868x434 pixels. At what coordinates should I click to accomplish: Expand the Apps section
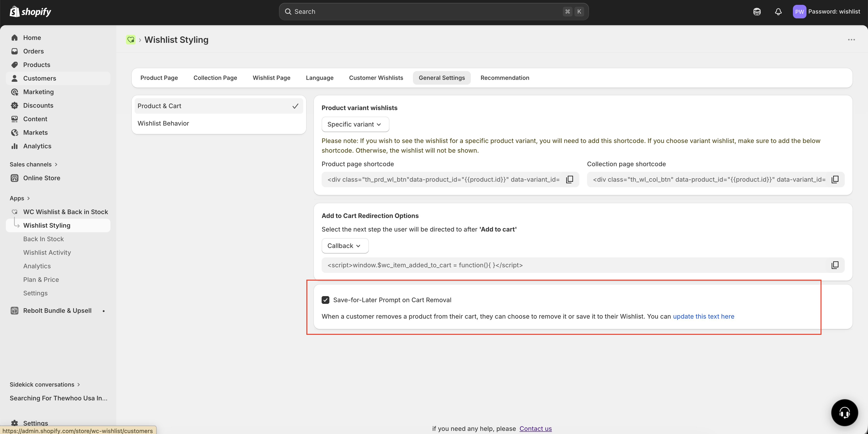[20, 198]
